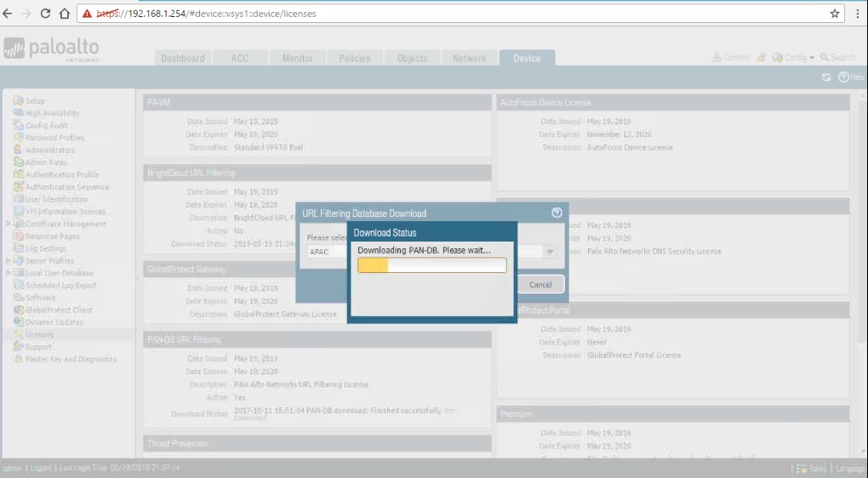Click the Logout link in footer
Screen dimensions: 868x478
coord(40,468)
